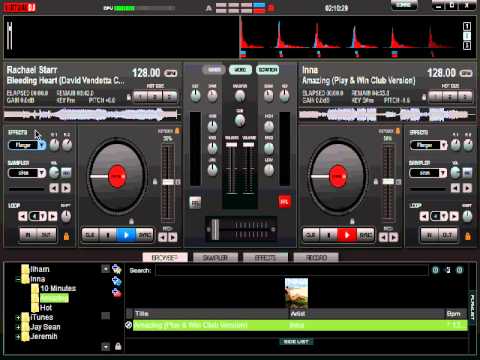The width and height of the screenshot is (480, 360).
Task: Select the Amazing track row in the list
Action: [x=300, y=325]
